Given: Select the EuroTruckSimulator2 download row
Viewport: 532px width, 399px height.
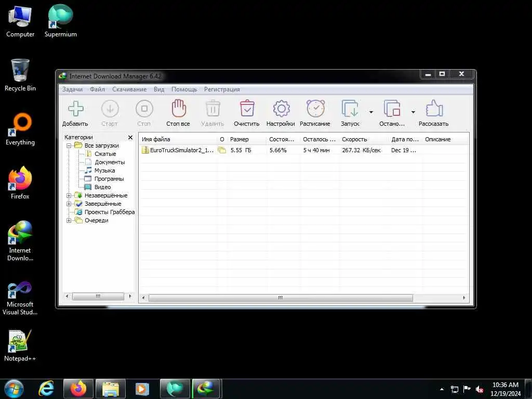Looking at the screenshot, I should coord(303,150).
